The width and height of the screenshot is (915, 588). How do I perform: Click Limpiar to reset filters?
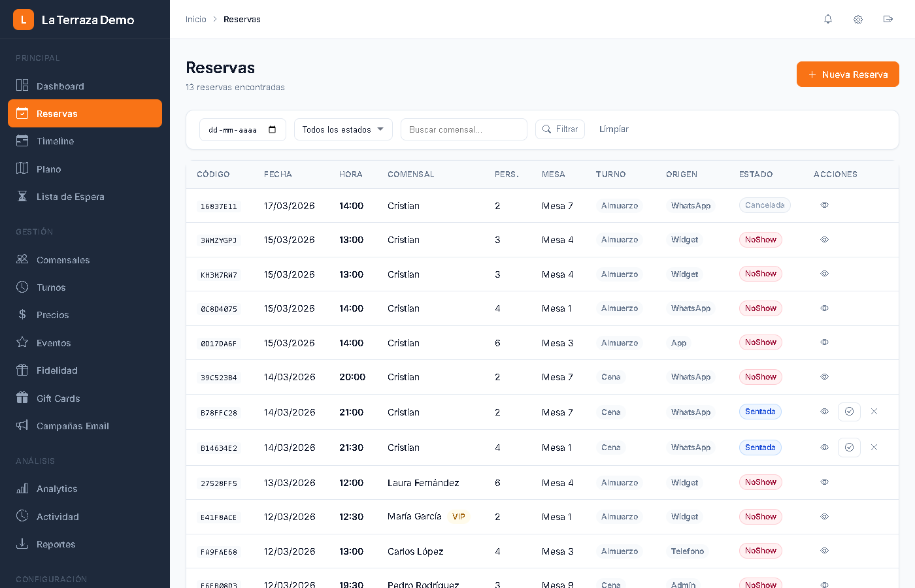coord(614,129)
